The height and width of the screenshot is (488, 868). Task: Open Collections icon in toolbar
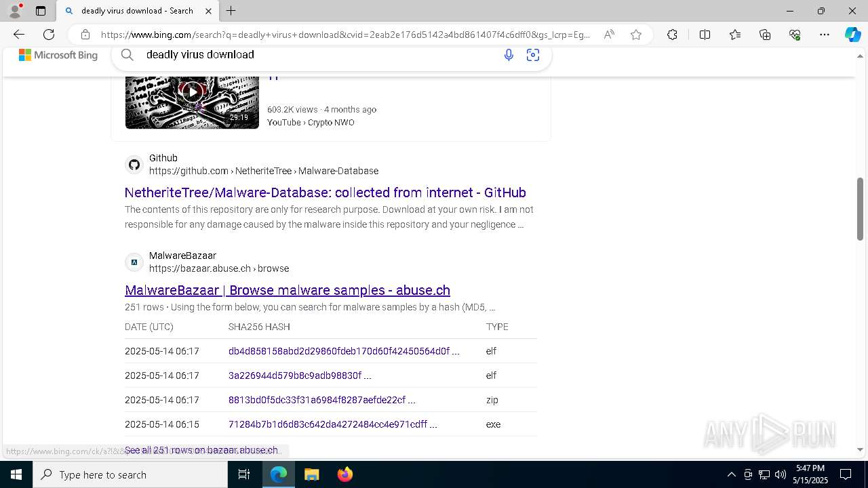point(765,35)
